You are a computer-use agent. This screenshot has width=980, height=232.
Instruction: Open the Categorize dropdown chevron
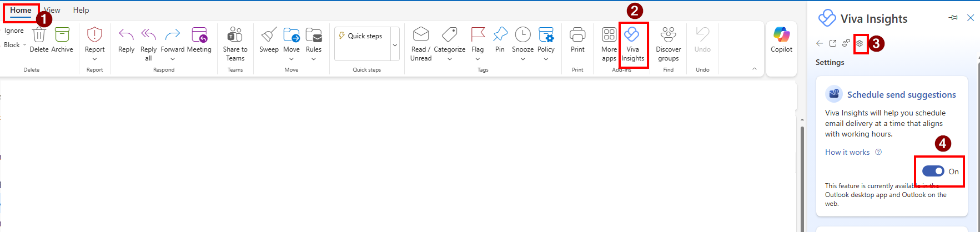click(450, 59)
